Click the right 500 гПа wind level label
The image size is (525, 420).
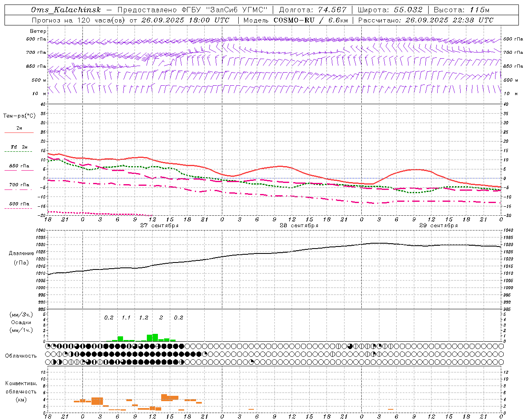coord(513,39)
